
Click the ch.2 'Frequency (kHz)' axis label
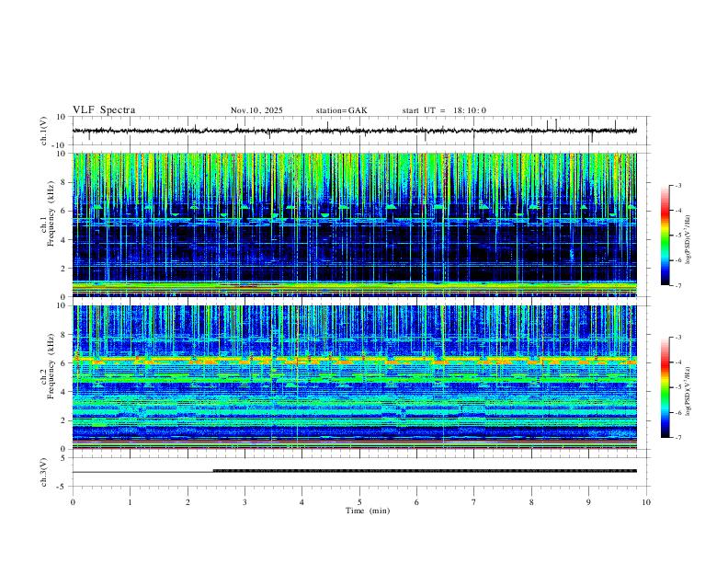tap(51, 366)
